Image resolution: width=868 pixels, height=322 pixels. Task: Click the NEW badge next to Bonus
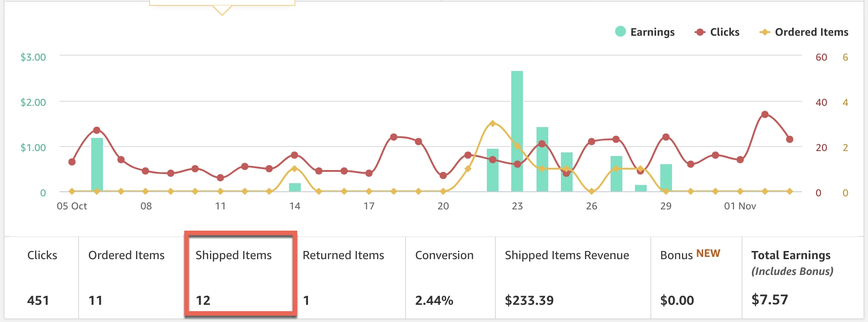(x=708, y=252)
